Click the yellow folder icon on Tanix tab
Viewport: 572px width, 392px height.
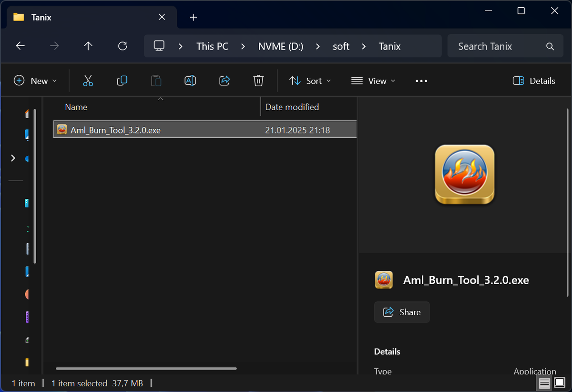pos(19,17)
